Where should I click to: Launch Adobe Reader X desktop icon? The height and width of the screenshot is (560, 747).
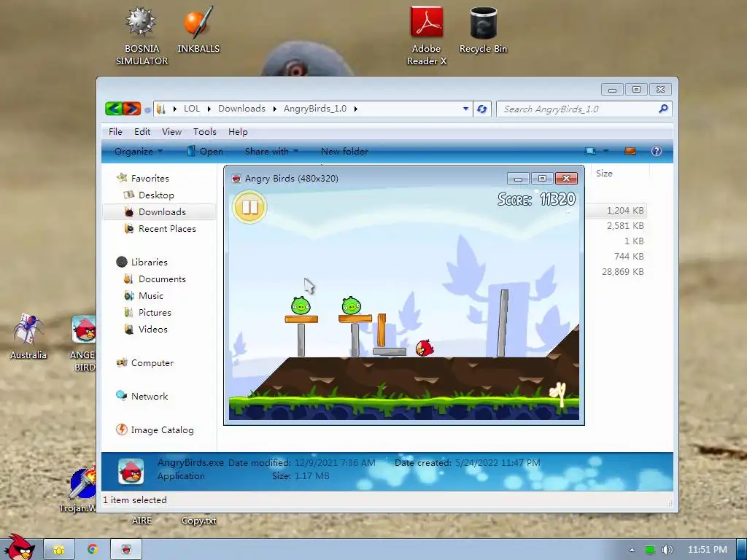[x=426, y=36]
